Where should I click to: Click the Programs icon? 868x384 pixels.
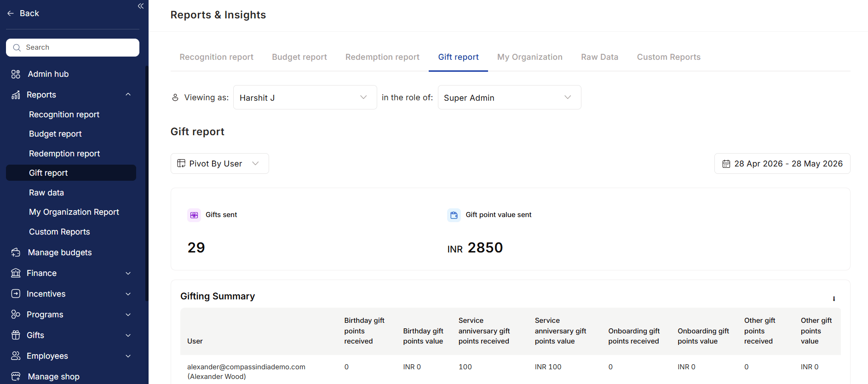coord(16,315)
